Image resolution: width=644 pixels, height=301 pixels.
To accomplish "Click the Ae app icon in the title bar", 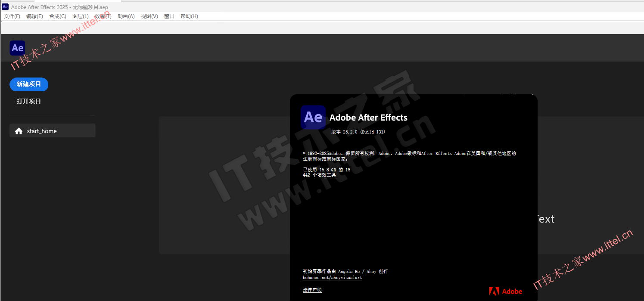I will [5, 7].
